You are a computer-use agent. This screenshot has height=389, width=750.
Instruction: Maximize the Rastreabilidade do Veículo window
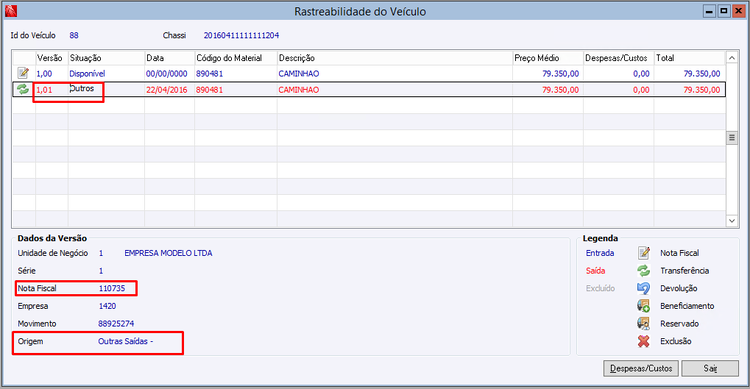click(724, 11)
